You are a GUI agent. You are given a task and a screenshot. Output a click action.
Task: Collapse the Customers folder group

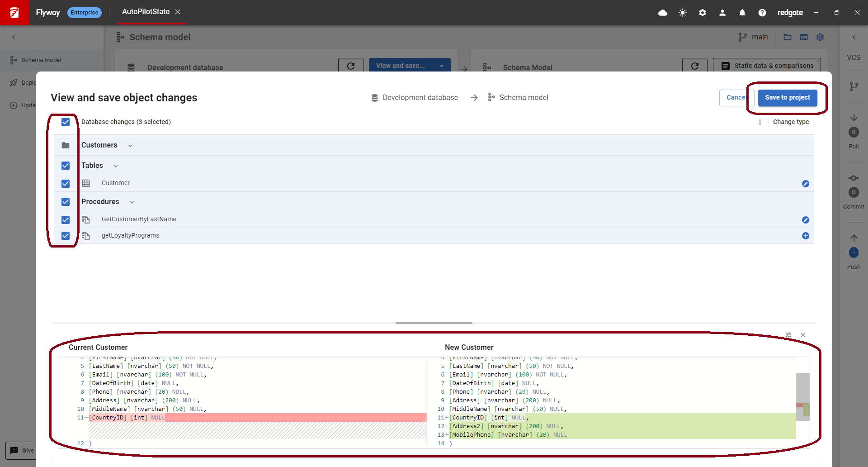point(130,146)
